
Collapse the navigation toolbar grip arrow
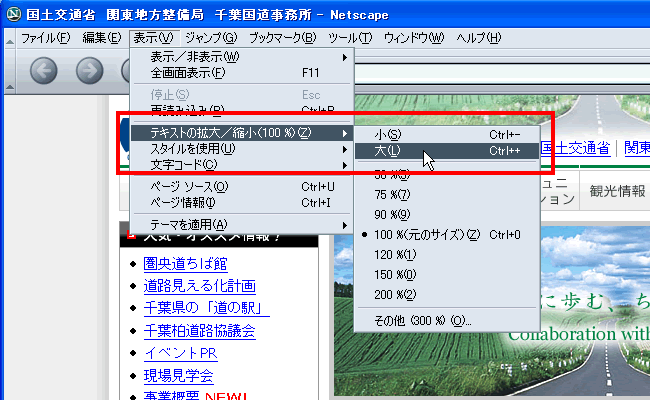(10, 87)
